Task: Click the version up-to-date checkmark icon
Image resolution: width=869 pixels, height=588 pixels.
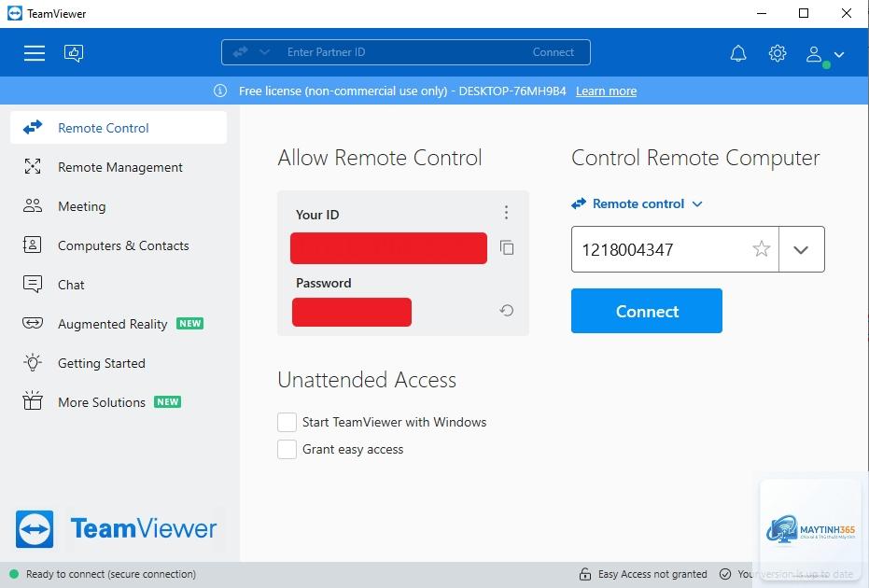Action: (725, 574)
